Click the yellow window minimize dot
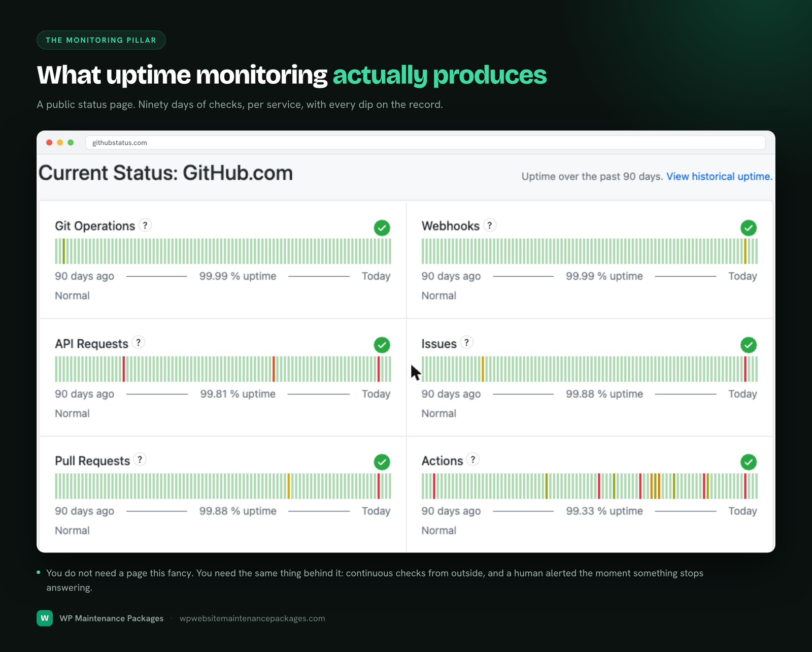 coord(60,143)
